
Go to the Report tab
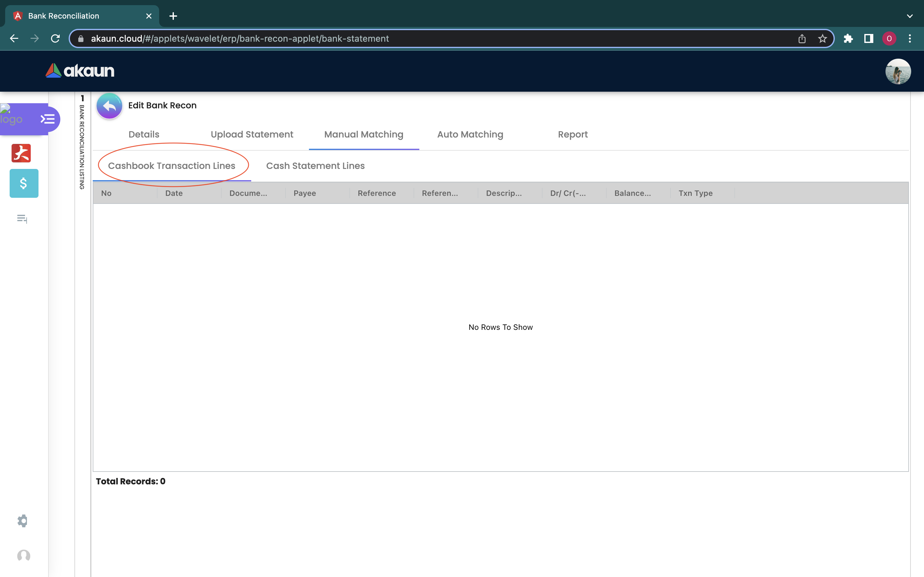click(572, 134)
